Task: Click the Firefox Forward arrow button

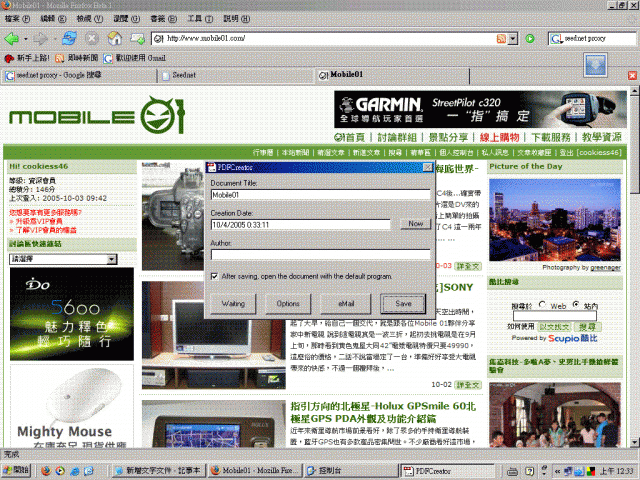Action: pos(40,39)
